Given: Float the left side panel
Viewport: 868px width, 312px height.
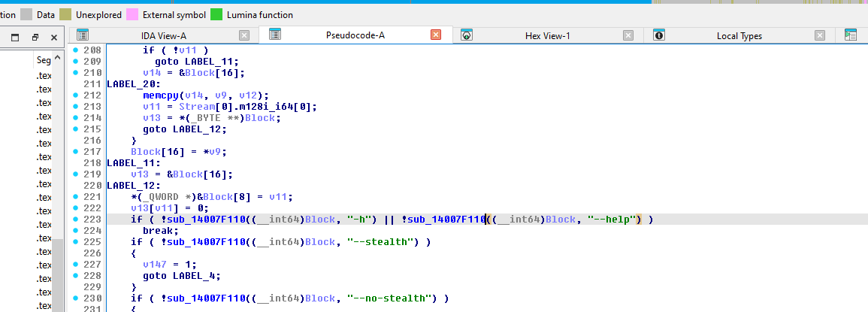Looking at the screenshot, I should click(x=35, y=37).
